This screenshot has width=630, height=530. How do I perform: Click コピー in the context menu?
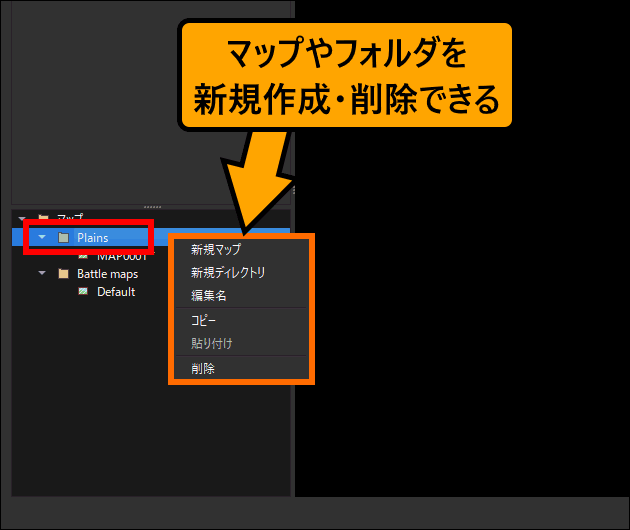tap(204, 321)
